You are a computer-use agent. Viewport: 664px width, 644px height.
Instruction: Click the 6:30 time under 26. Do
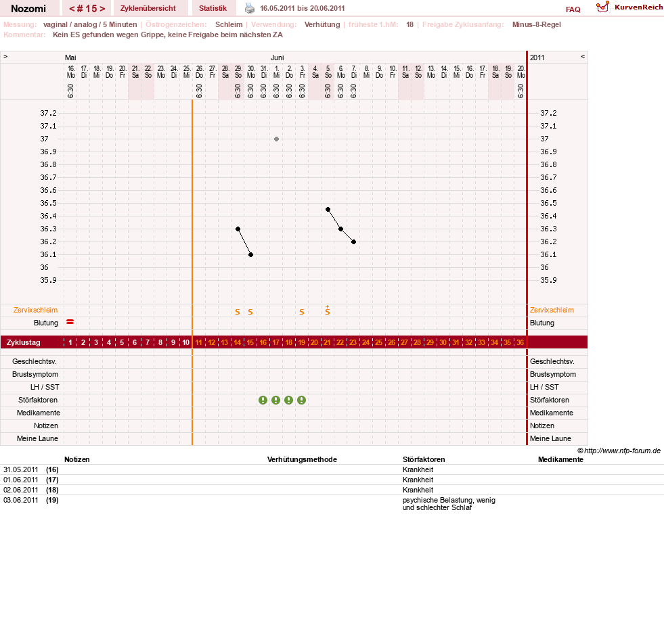(x=199, y=91)
